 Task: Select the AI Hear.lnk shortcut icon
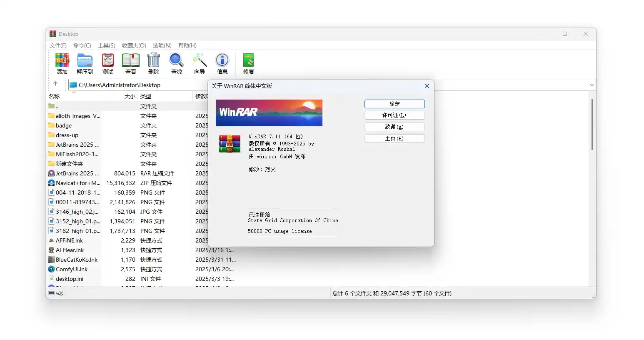pyautogui.click(x=52, y=250)
